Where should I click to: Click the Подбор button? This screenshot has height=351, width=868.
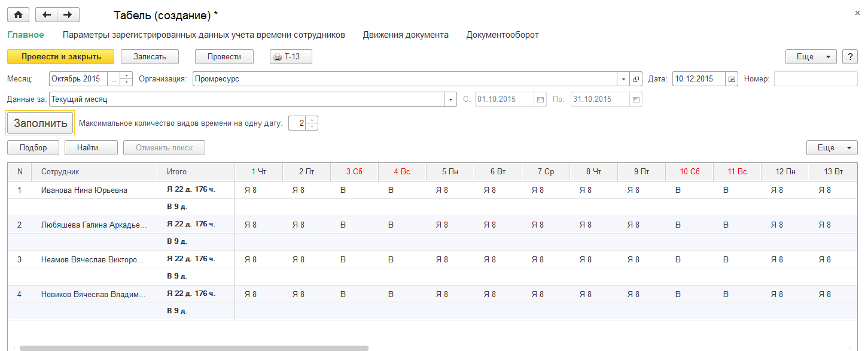pyautogui.click(x=33, y=147)
